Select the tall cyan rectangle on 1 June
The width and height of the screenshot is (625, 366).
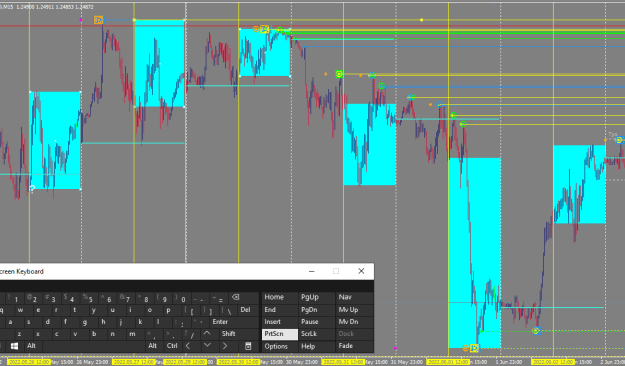474,253
